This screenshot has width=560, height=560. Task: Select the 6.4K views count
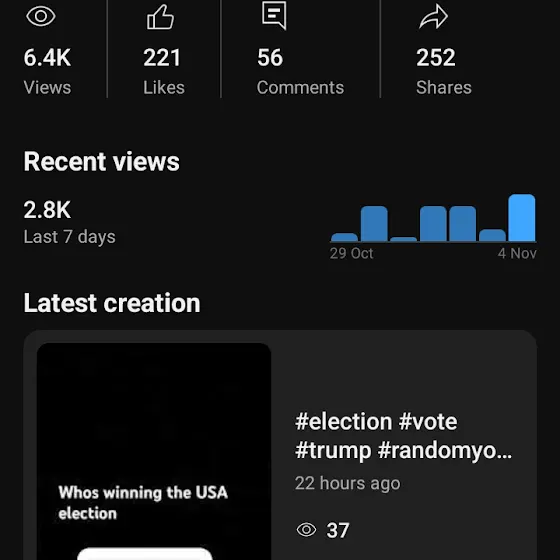47,58
